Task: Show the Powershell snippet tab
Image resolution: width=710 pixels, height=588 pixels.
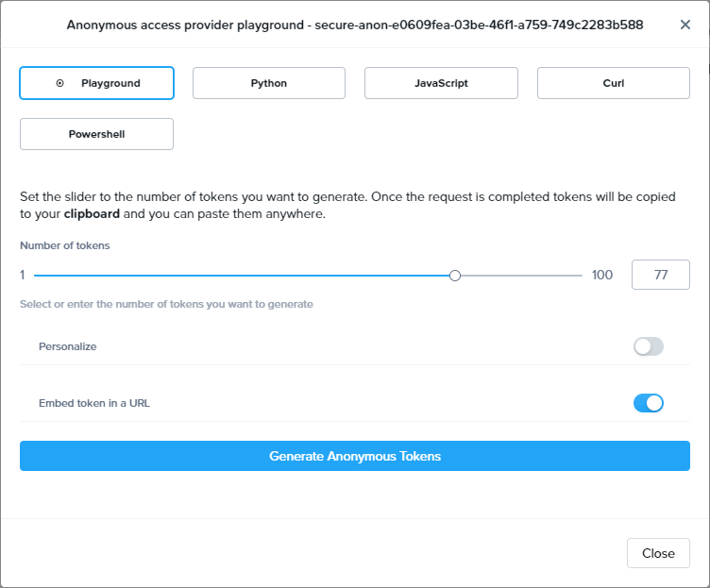Action: tap(96, 134)
